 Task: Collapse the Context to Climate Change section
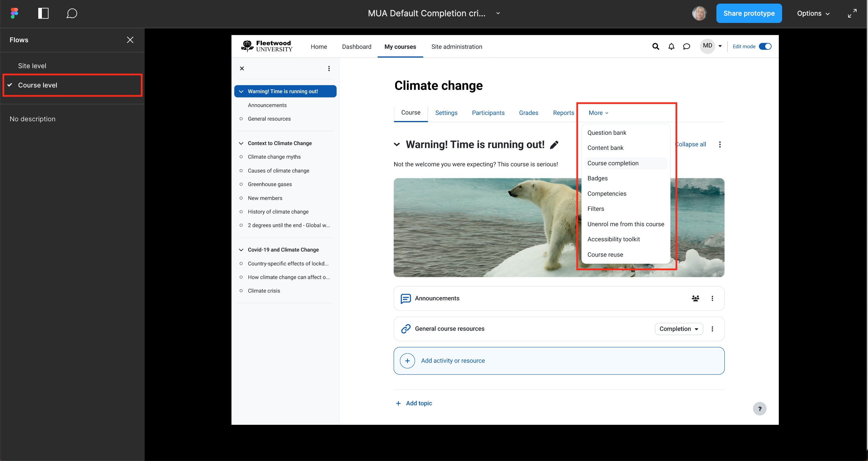tap(241, 143)
